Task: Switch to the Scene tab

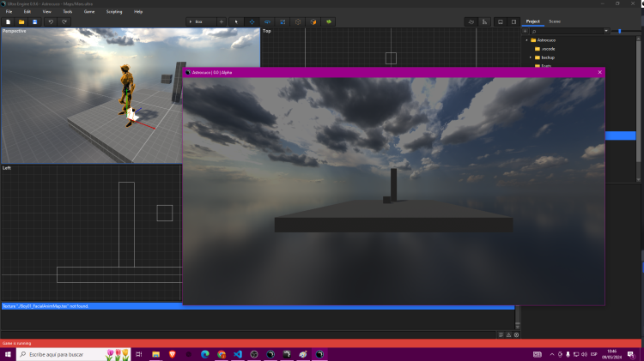Action: [555, 21]
